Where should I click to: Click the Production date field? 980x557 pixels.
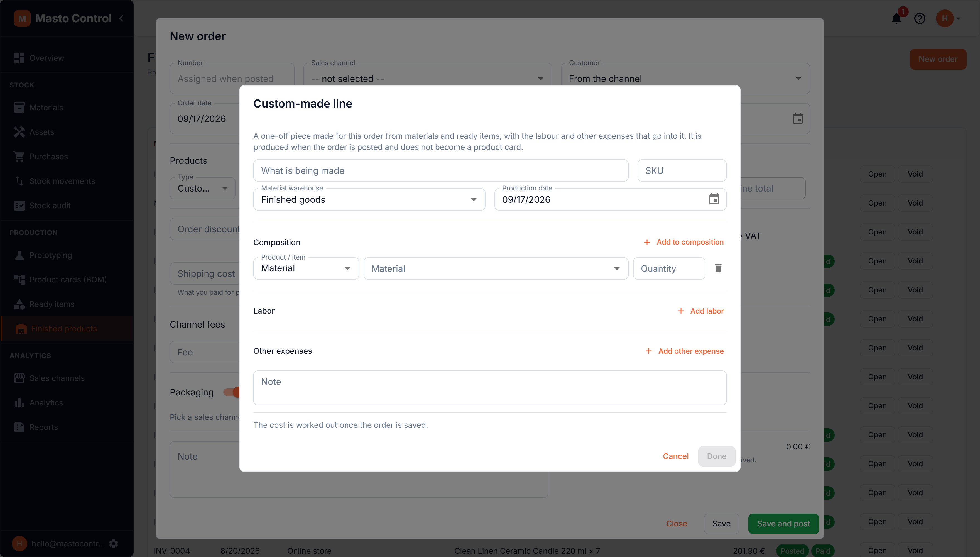click(610, 199)
